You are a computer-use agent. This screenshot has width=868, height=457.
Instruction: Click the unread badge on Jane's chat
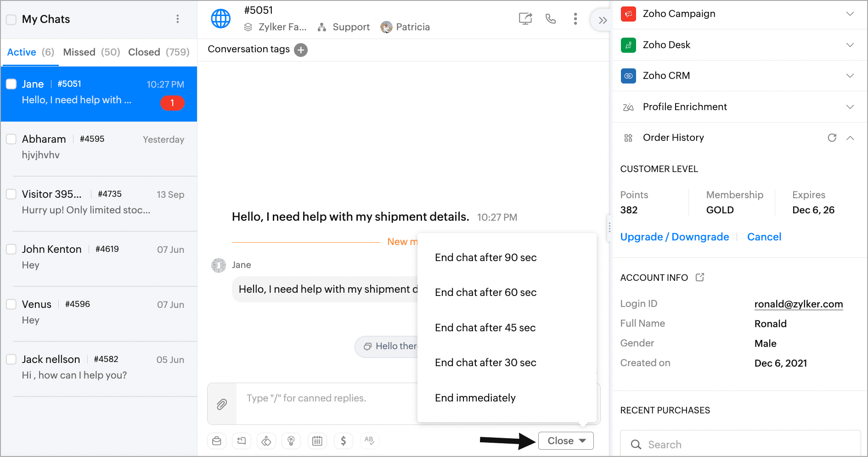click(172, 103)
